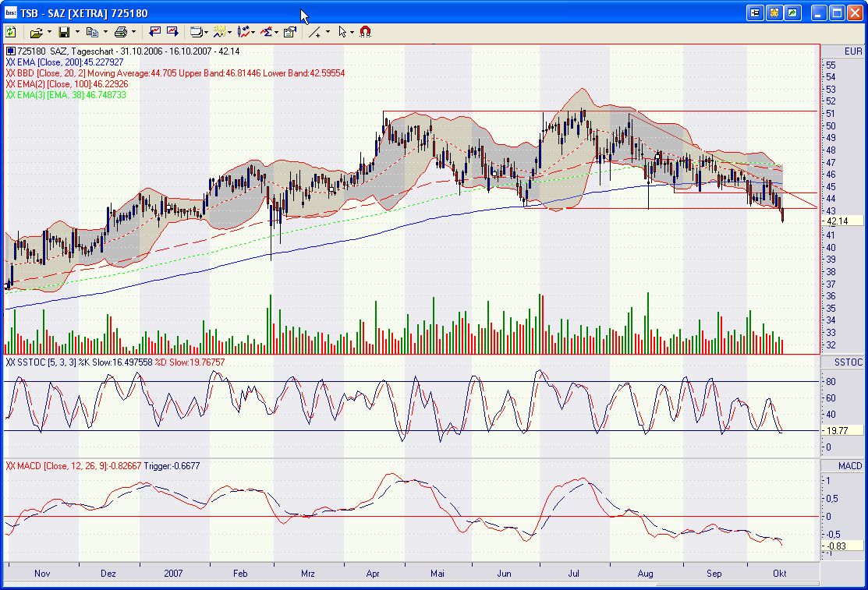Toggle the square marker before 725180 SAZ
Viewport: 868px width, 590px height.
point(10,51)
